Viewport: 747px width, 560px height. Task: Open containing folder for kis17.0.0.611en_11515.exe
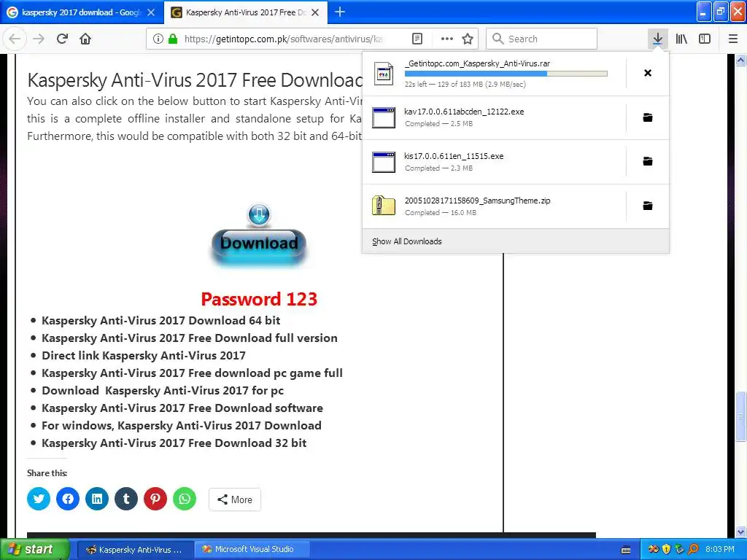648,161
